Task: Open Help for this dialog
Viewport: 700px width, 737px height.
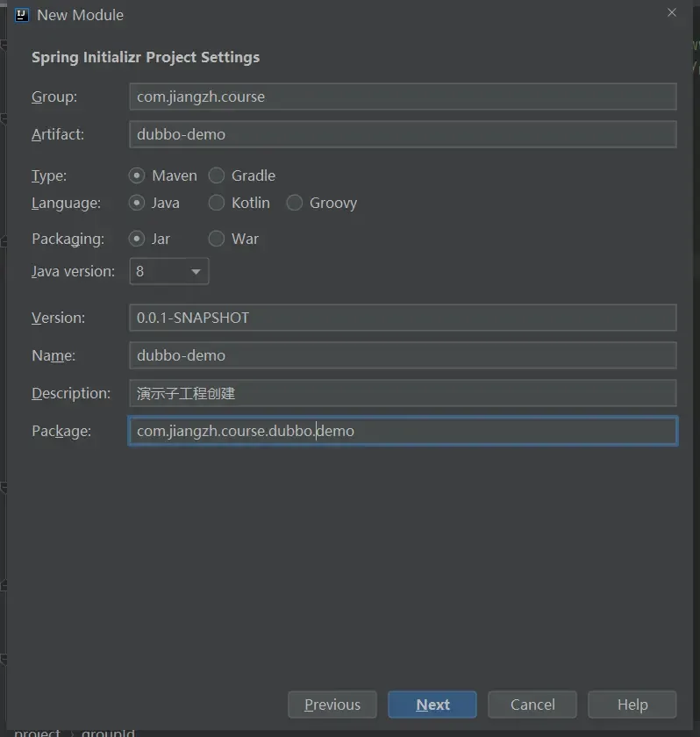Action: point(632,705)
